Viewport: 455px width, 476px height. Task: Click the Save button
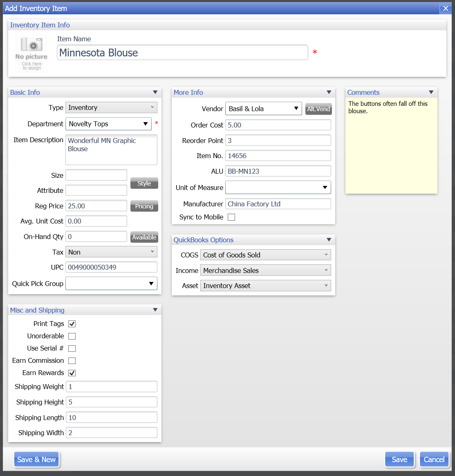click(x=399, y=459)
